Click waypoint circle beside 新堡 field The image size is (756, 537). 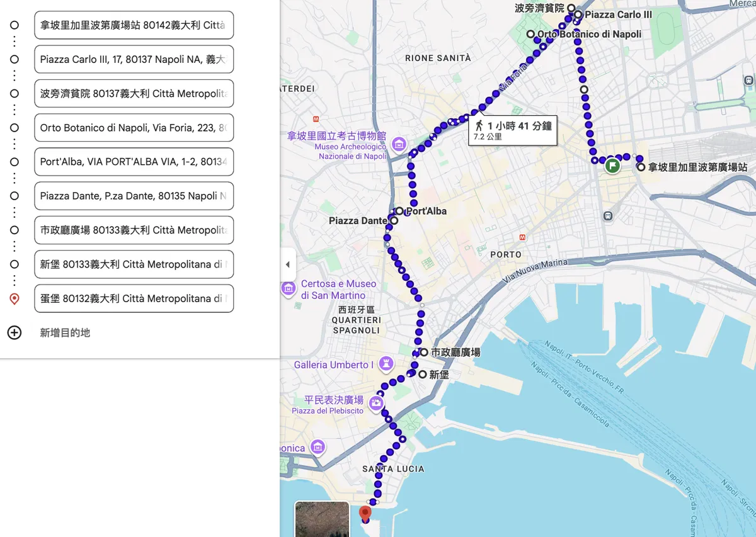click(14, 264)
